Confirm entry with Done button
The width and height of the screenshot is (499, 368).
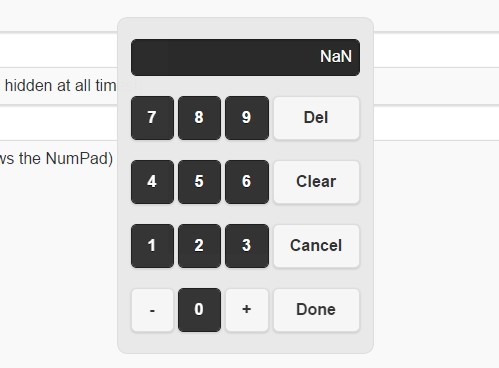316,310
